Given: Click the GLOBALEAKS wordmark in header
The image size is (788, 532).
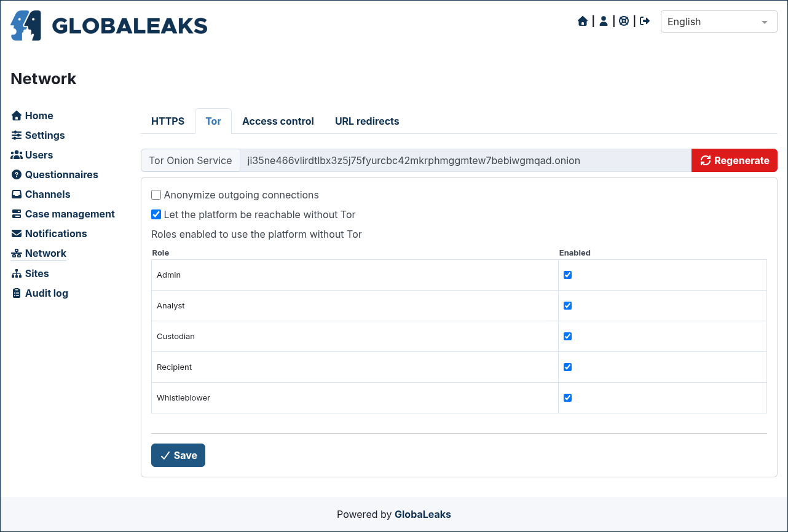Looking at the screenshot, I should [x=130, y=26].
